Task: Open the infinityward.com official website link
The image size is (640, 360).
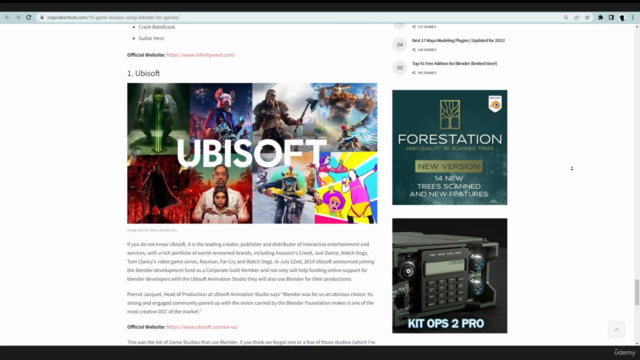Action: tap(201, 55)
